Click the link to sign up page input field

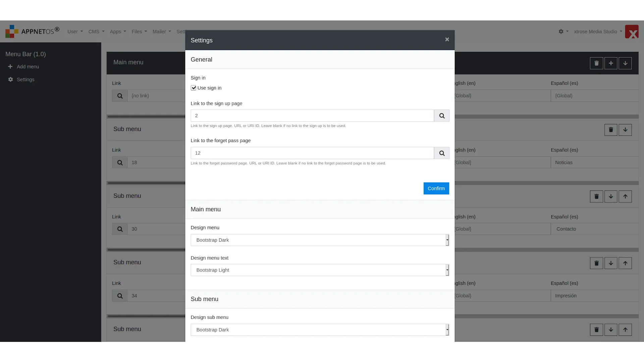pyautogui.click(x=312, y=115)
